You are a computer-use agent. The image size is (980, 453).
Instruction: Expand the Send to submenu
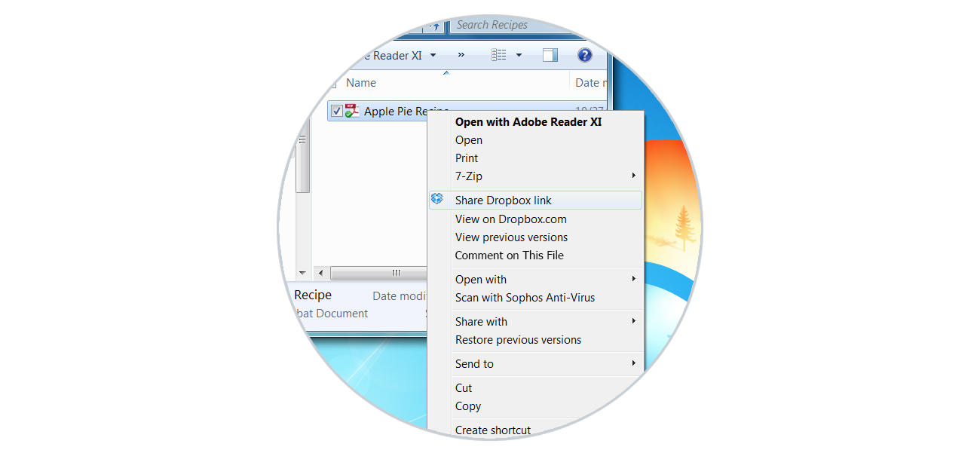pyautogui.click(x=535, y=364)
